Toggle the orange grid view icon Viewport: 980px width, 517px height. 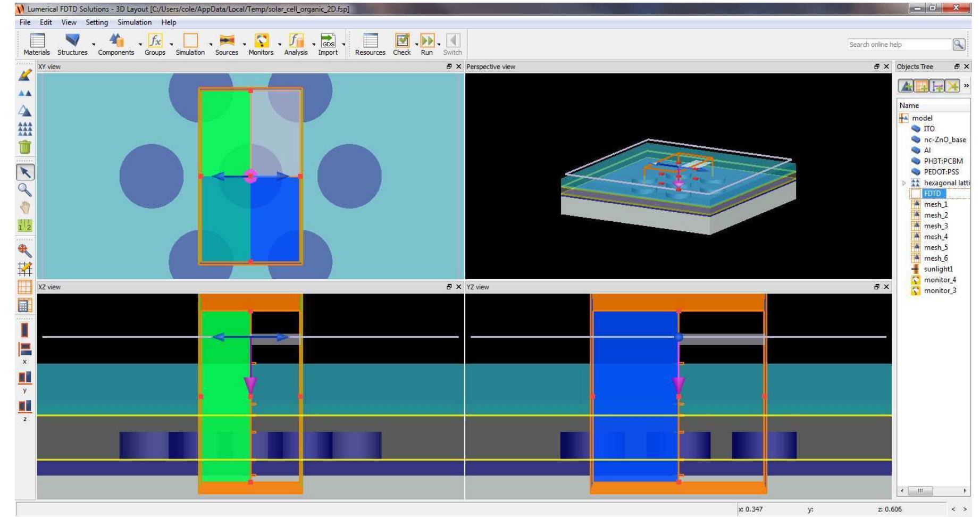(25, 287)
